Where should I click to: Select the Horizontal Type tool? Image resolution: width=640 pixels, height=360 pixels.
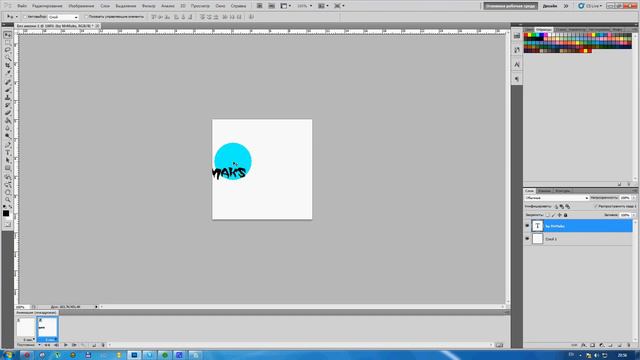pos(7,153)
